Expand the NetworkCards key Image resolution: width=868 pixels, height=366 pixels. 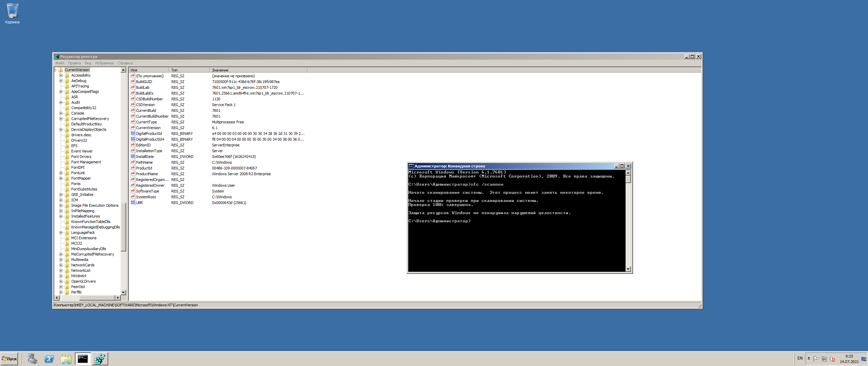[x=61, y=265]
